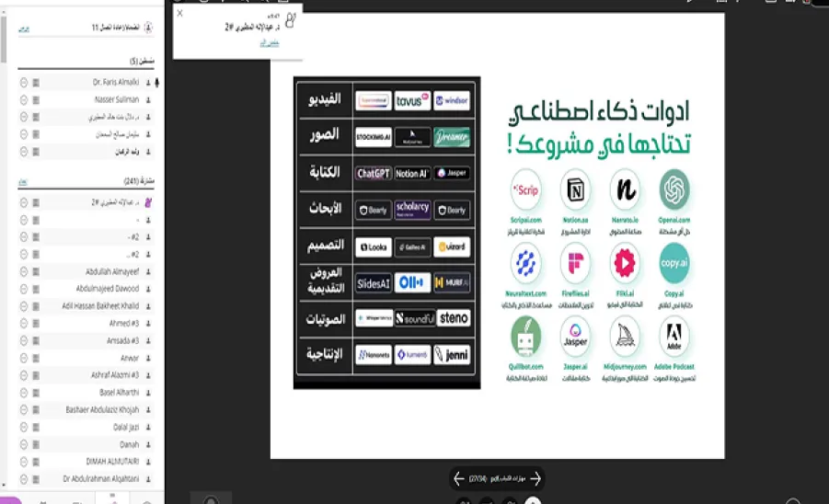The width and height of the screenshot is (829, 504).
Task: Click the participants panel vertical scrollbar thumb
Action: [x=4, y=40]
